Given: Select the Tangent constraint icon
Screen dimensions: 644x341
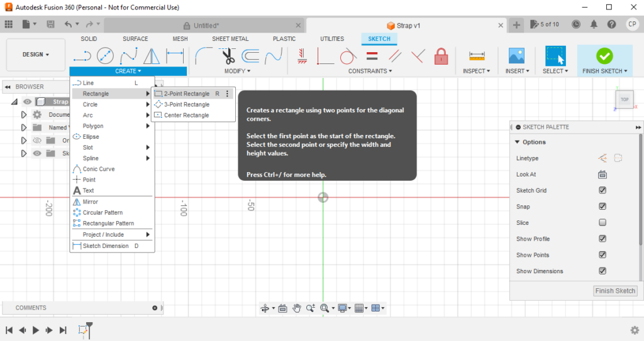Looking at the screenshot, I should [348, 57].
